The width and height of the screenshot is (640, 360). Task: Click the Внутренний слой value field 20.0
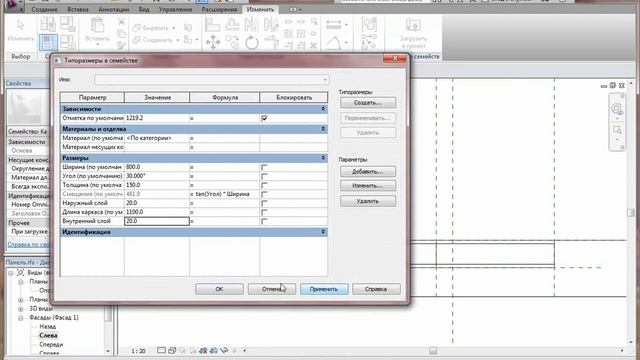157,221
